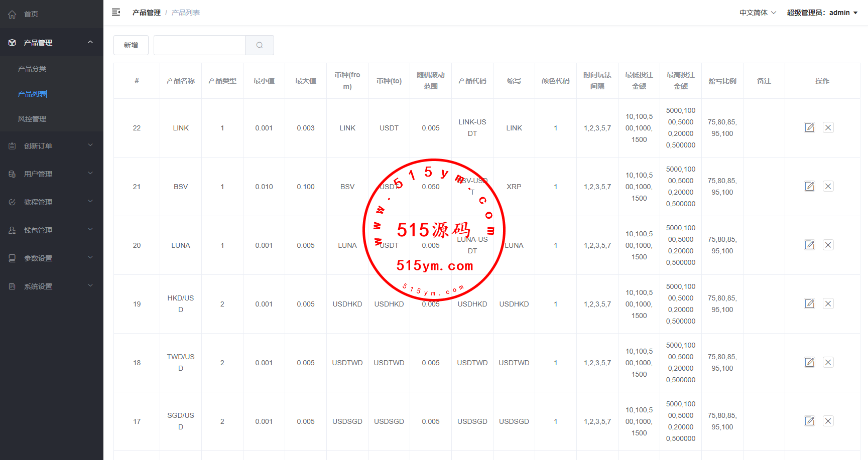The height and width of the screenshot is (460, 868).
Task: Delete the LUNA product row
Action: (828, 245)
